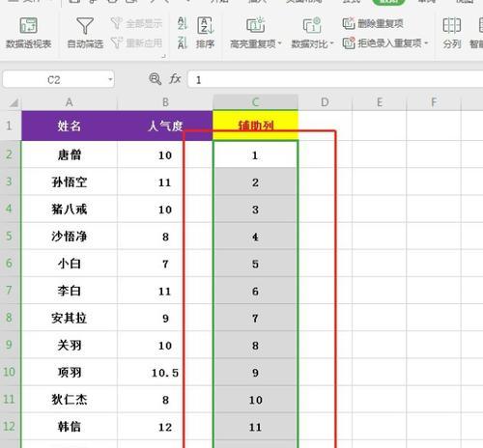483x448 pixels.
Task: Click the cell 安其拉
Action: tap(70, 318)
